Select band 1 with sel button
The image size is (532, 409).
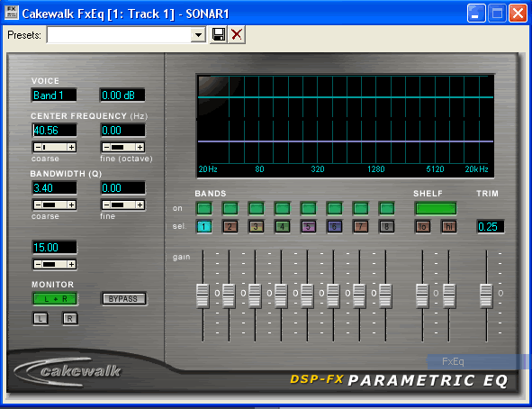point(204,226)
